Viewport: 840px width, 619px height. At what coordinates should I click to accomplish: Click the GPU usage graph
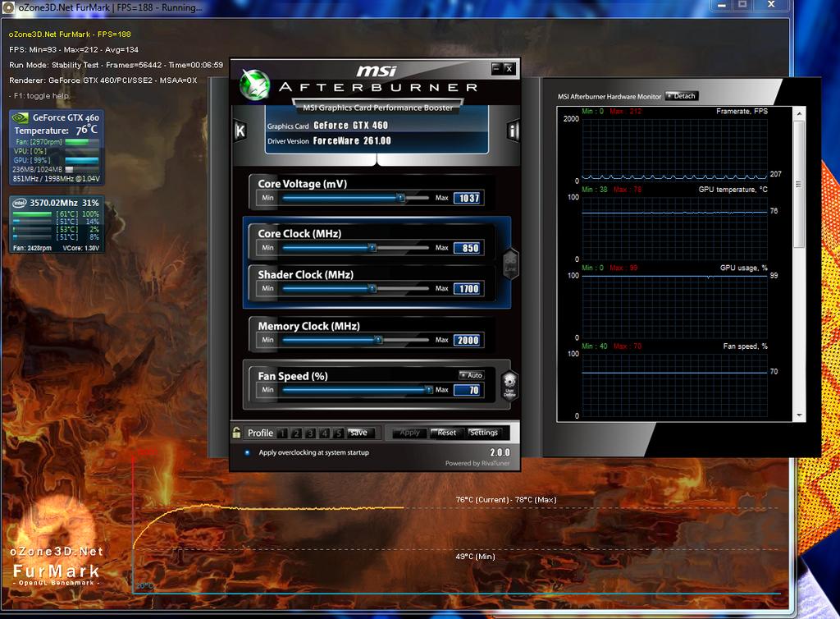coord(674,306)
